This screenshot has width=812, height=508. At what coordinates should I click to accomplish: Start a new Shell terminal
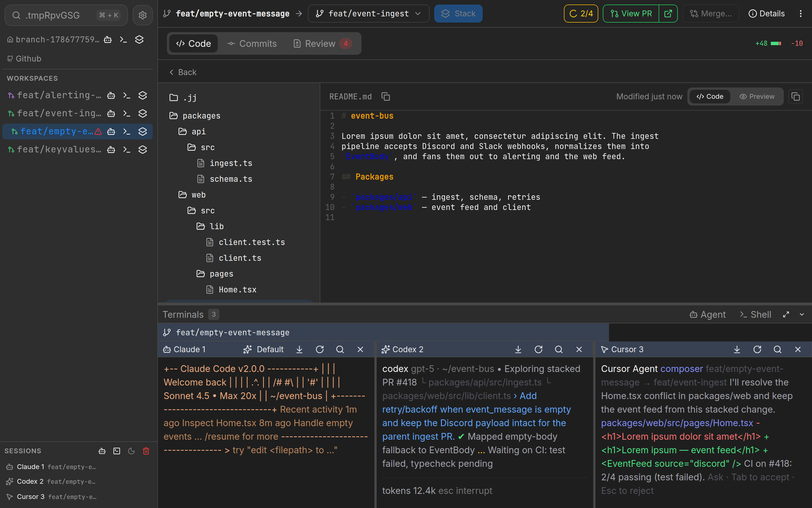coord(755,314)
